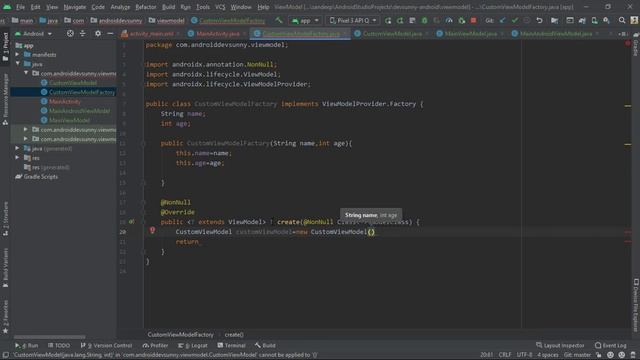Click Scroll from Source target icon

tap(70, 33)
